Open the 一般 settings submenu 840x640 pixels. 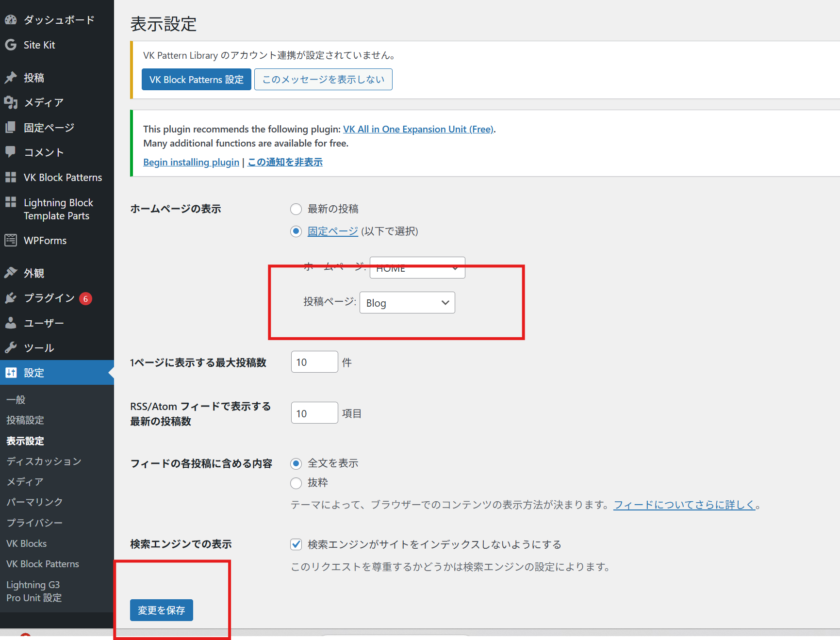16,400
